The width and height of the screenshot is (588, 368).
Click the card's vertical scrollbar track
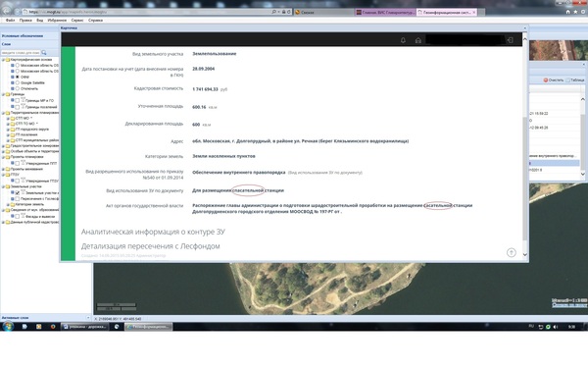(524, 146)
